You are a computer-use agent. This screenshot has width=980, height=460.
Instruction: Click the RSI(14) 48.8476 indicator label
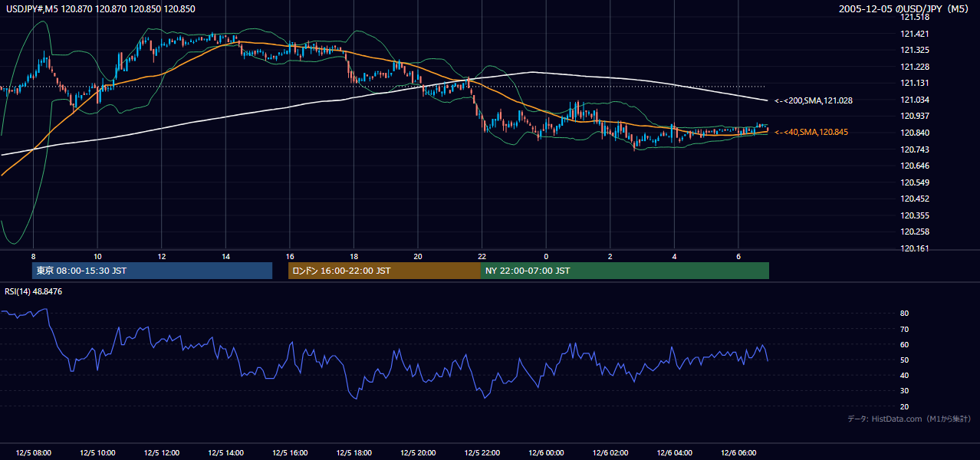[x=33, y=291]
